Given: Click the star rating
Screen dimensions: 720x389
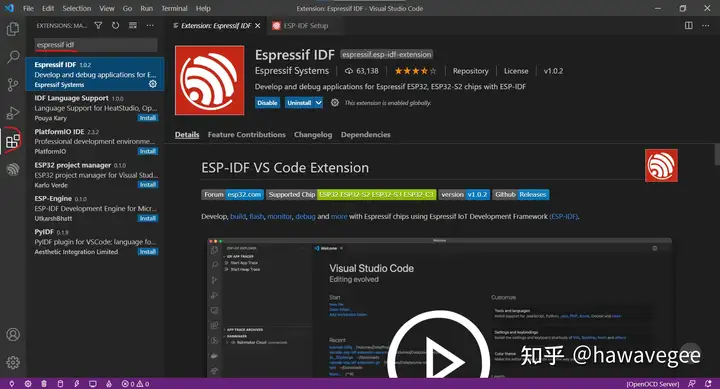Looking at the screenshot, I should [x=415, y=71].
